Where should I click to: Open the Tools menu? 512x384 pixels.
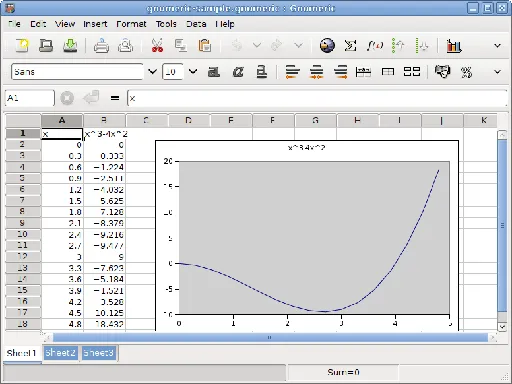click(x=166, y=24)
